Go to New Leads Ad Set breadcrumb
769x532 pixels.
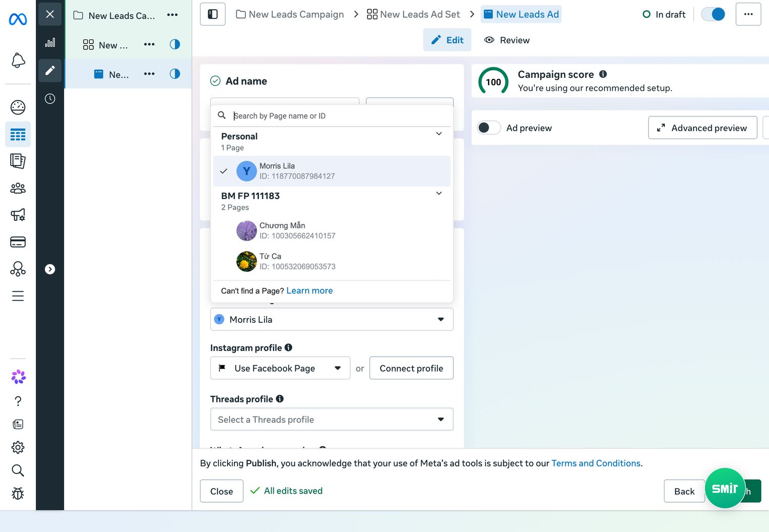pos(414,14)
